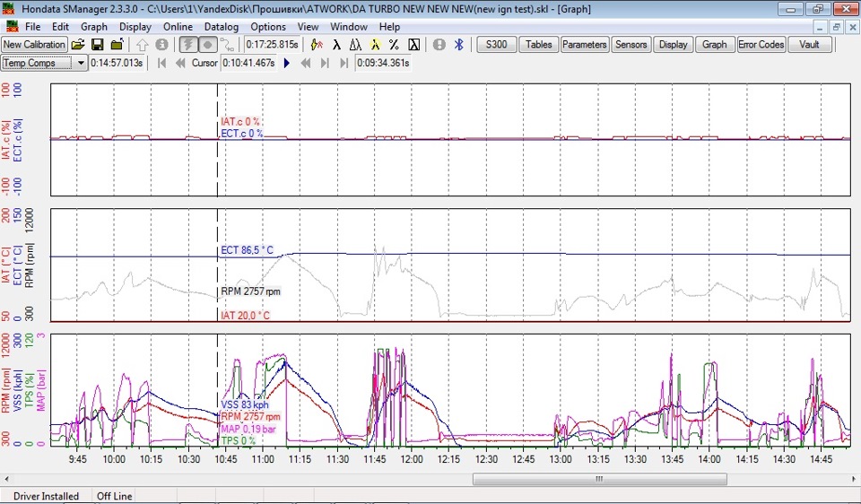Open the Error Codes window
This screenshot has width=861, height=504.
(761, 45)
